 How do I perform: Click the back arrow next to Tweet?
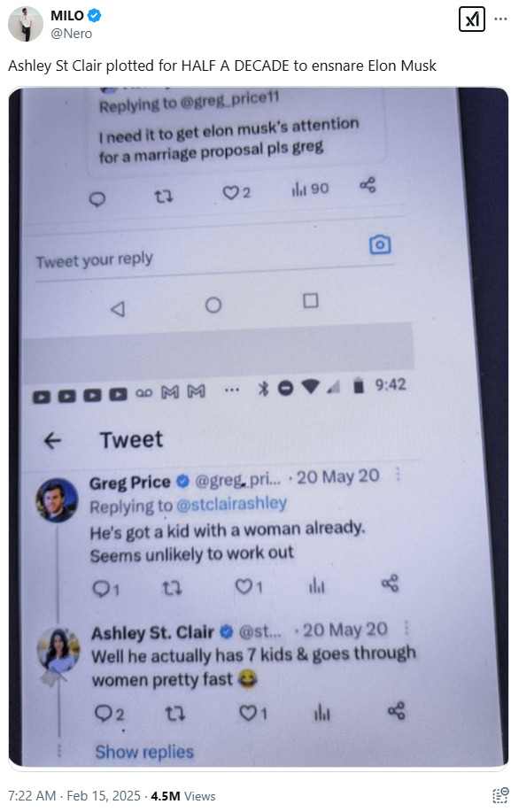[53, 441]
